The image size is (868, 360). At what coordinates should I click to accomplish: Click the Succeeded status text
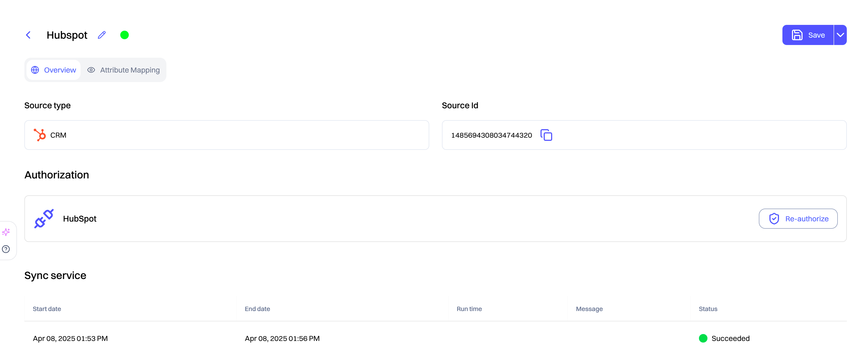click(730, 339)
